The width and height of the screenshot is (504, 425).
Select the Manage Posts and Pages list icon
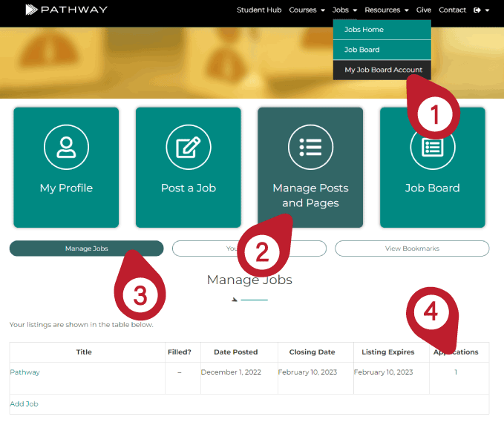click(x=310, y=148)
